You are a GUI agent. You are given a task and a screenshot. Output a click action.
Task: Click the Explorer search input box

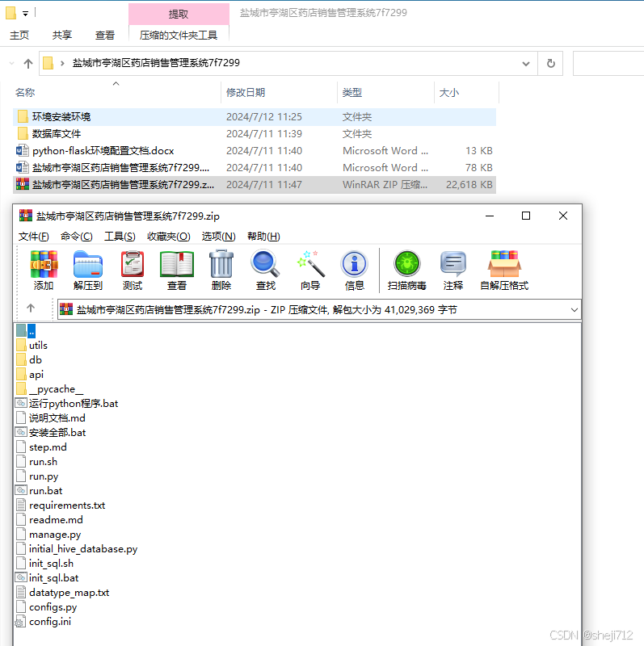(608, 64)
